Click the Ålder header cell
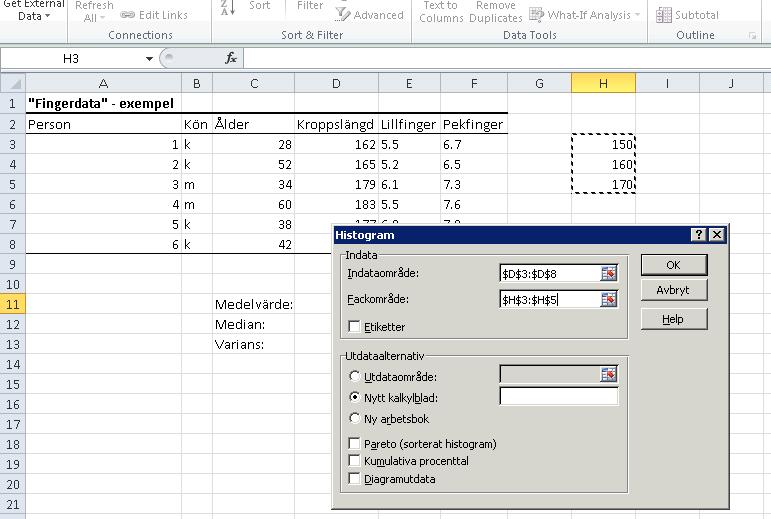 point(254,124)
